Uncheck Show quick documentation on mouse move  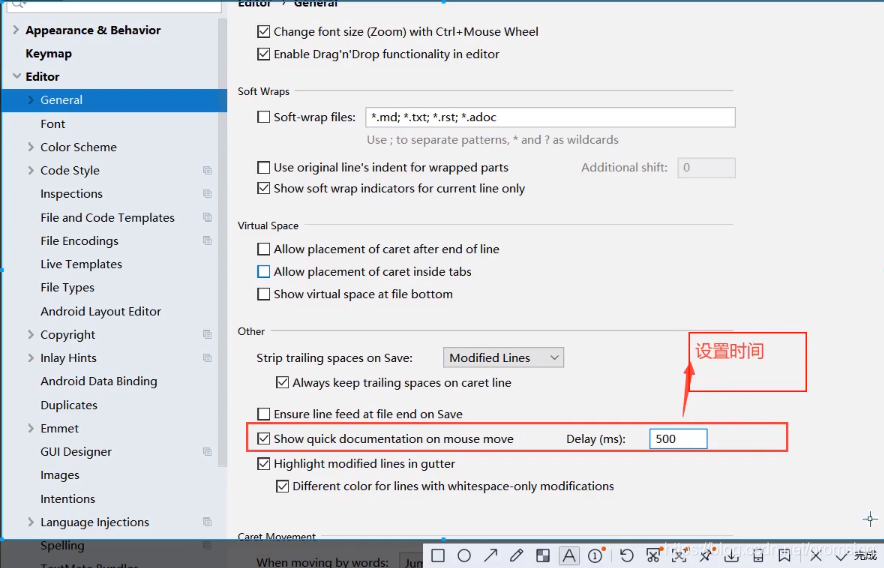(263, 439)
